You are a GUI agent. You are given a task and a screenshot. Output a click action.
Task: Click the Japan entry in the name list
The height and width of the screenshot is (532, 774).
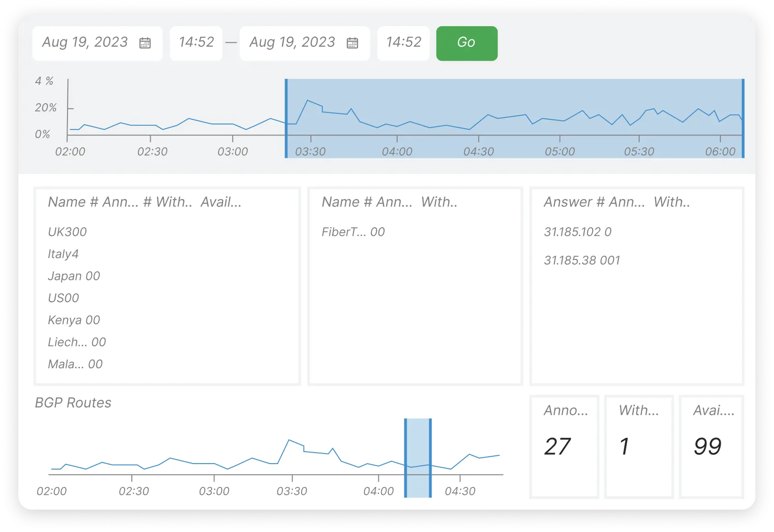(73, 276)
